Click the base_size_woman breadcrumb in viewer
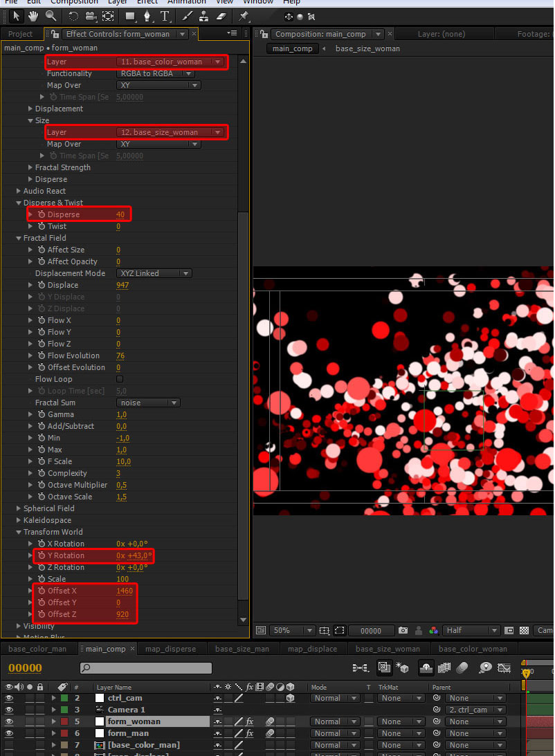This screenshot has height=756, width=555. [x=367, y=48]
